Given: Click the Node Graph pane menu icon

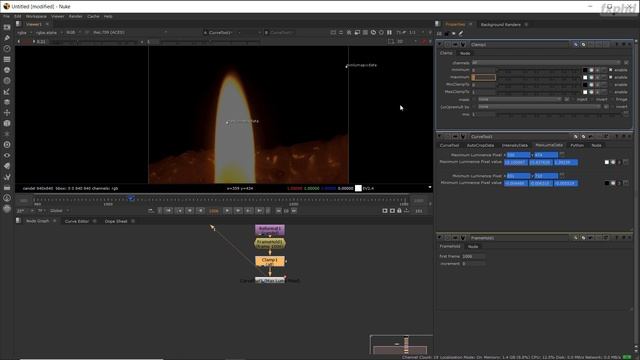Looking at the screenshot, I should [18, 221].
